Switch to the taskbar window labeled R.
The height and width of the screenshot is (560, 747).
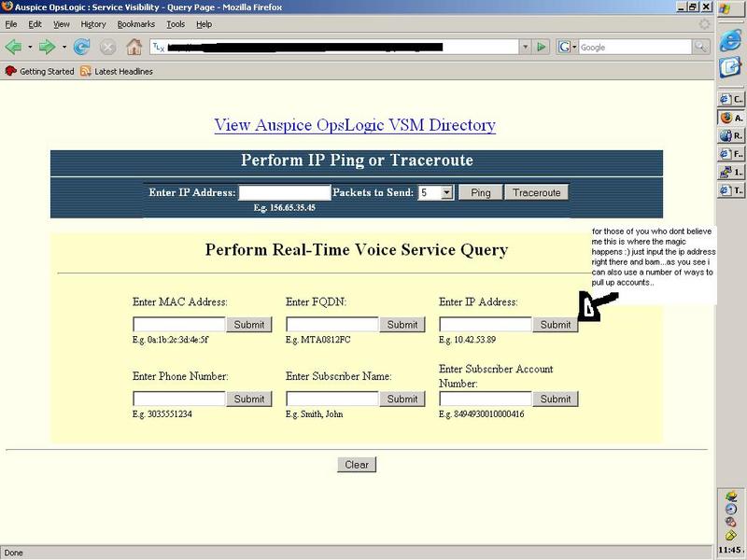[731, 135]
